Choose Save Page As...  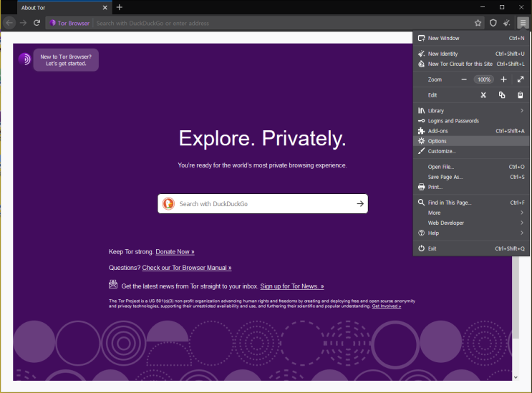coord(471,177)
